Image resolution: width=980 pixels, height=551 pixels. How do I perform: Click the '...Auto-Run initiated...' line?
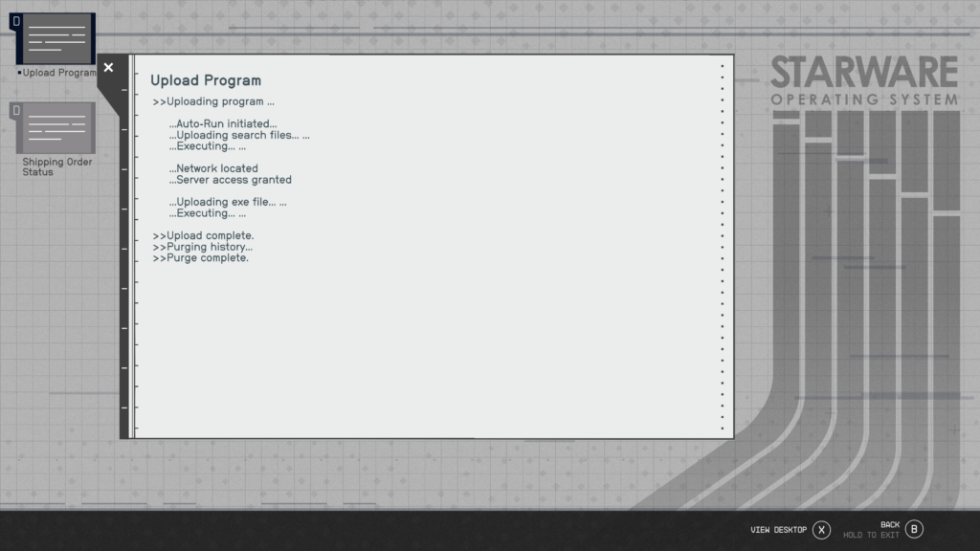tap(222, 123)
